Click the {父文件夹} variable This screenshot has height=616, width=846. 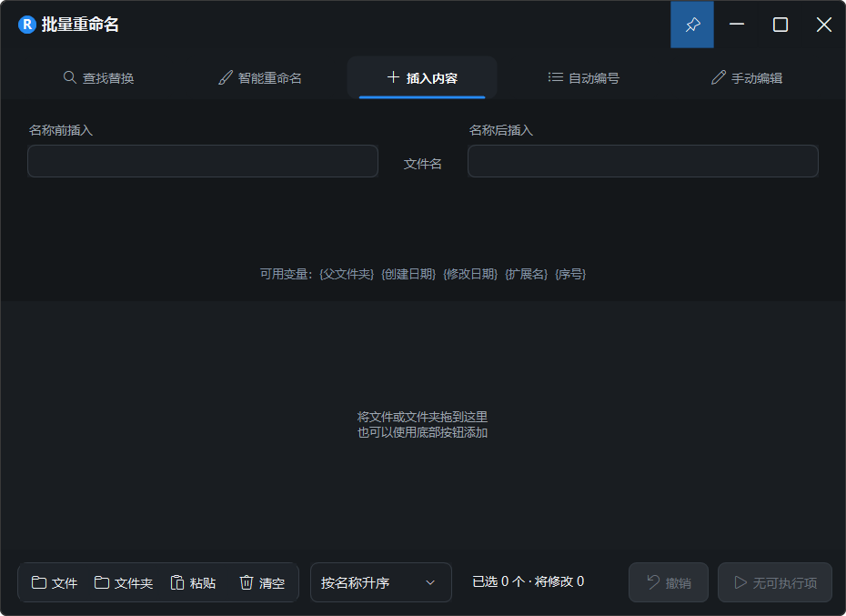(347, 274)
